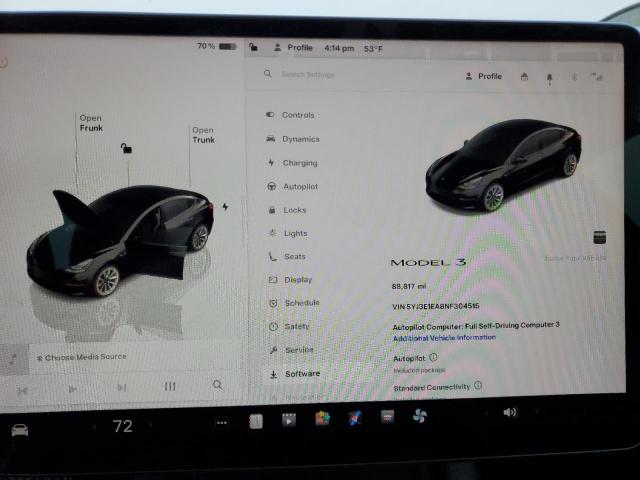Open the media equalizer icon

(x=170, y=386)
